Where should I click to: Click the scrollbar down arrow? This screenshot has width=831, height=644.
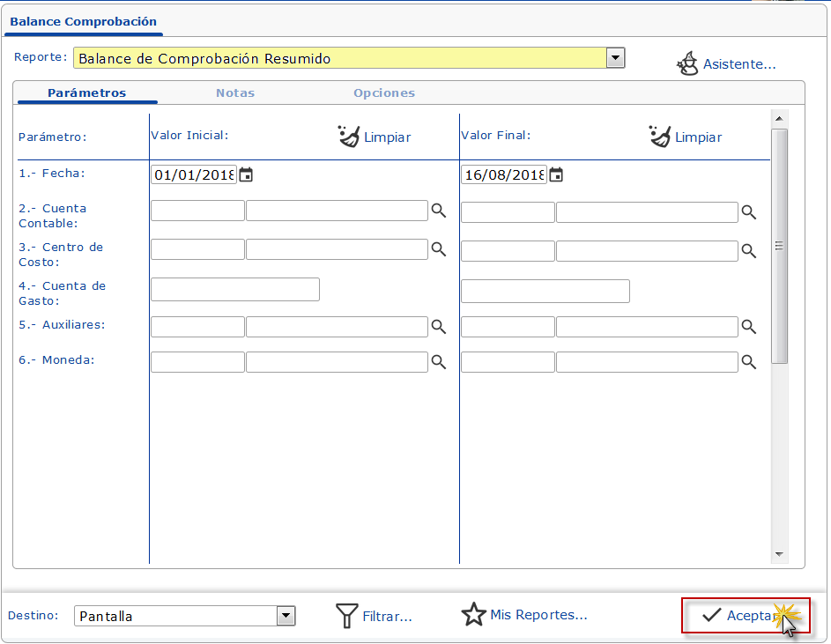[x=779, y=554]
